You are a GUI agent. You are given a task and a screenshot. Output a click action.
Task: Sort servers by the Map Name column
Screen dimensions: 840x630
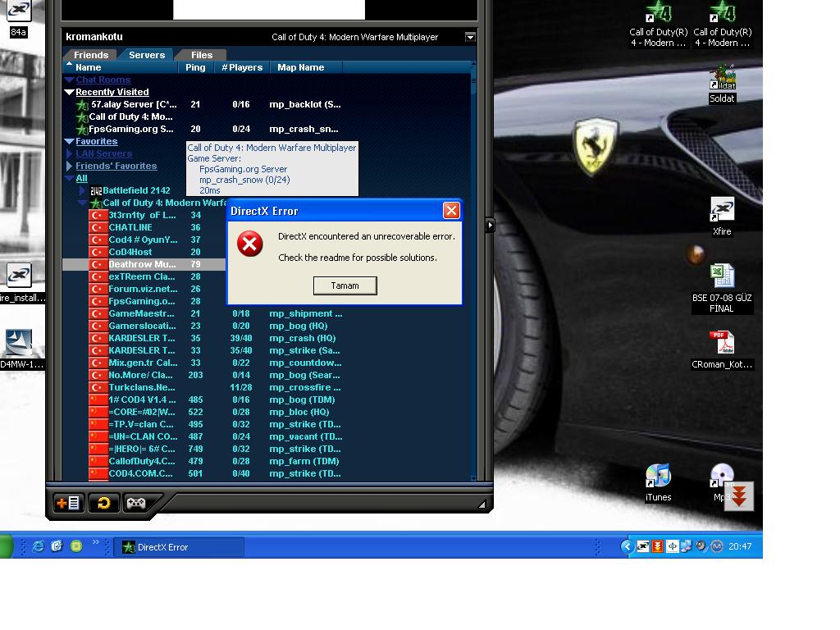[306, 67]
